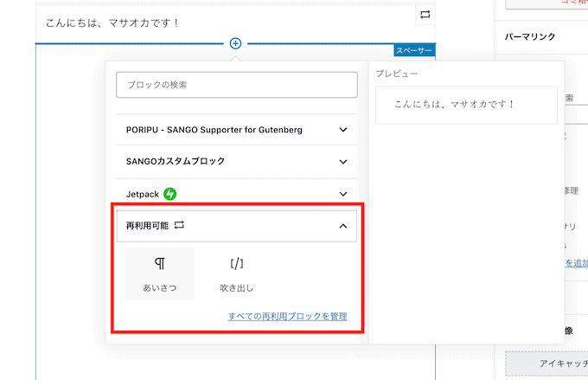Open すべての再利用ブロックを管理 link
The width and height of the screenshot is (588, 380).
(x=287, y=317)
